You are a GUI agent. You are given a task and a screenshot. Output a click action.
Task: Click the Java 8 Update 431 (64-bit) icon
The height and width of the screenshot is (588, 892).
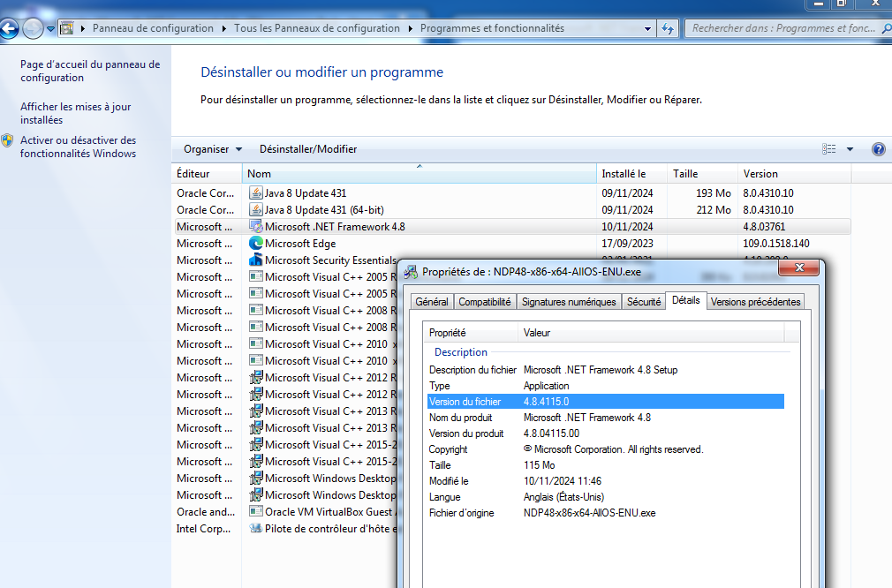(x=256, y=210)
